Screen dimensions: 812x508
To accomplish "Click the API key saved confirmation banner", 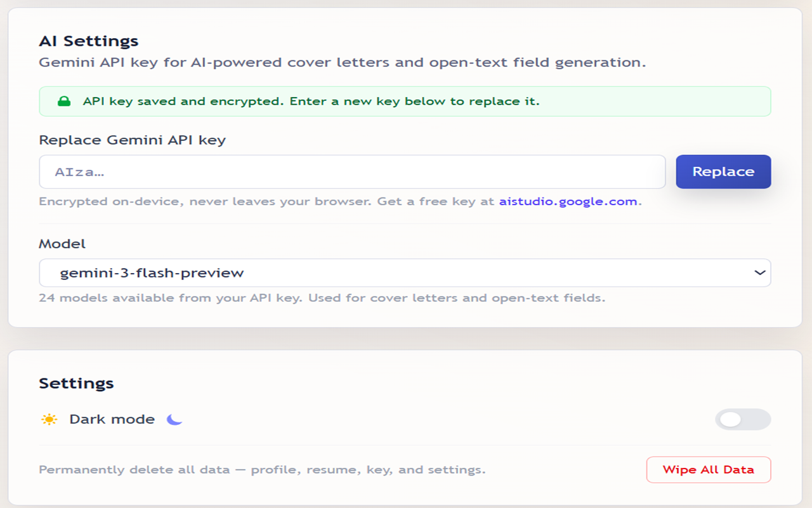I will tap(405, 101).
